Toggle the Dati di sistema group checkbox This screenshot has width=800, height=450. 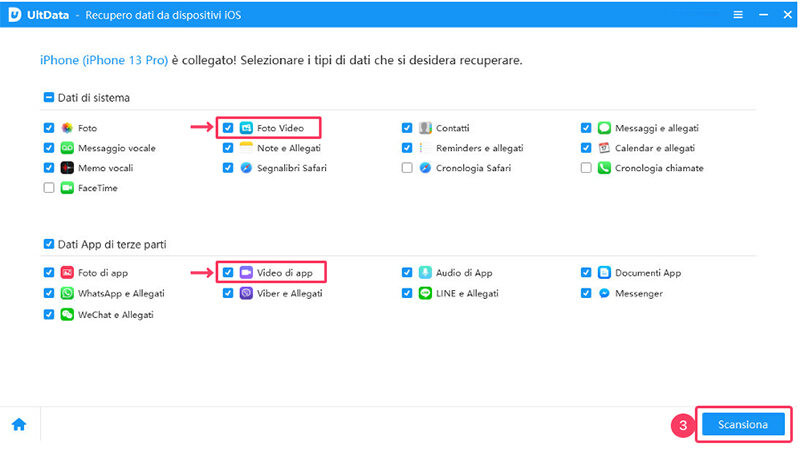click(49, 98)
